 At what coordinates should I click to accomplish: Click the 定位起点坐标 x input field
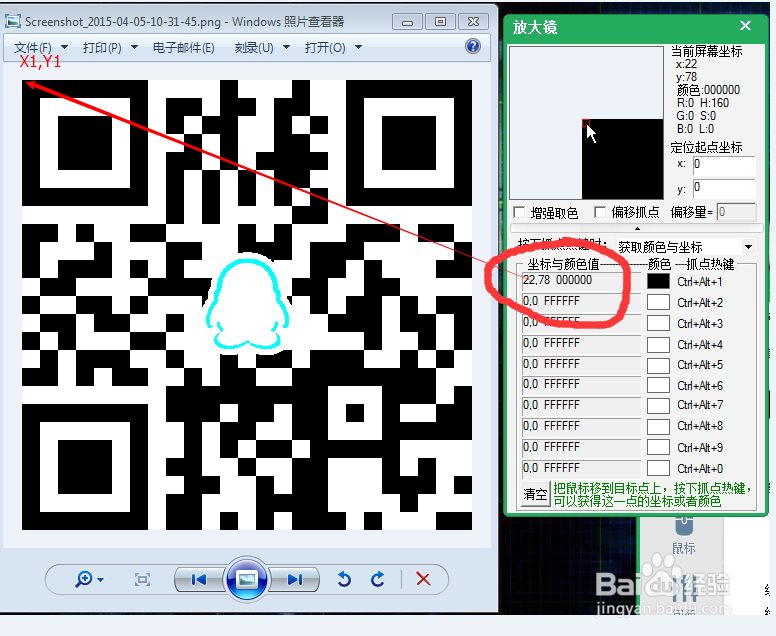coord(724,165)
